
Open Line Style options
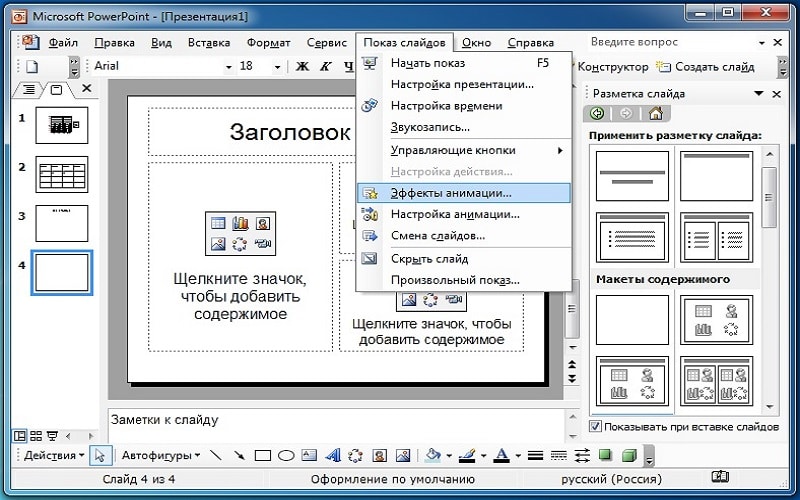[x=535, y=455]
